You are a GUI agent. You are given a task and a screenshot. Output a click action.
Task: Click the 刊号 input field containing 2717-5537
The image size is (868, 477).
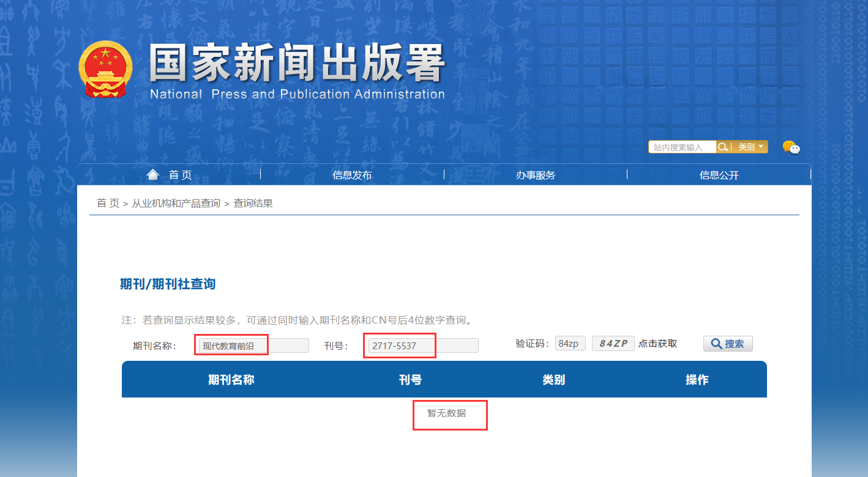pos(423,346)
